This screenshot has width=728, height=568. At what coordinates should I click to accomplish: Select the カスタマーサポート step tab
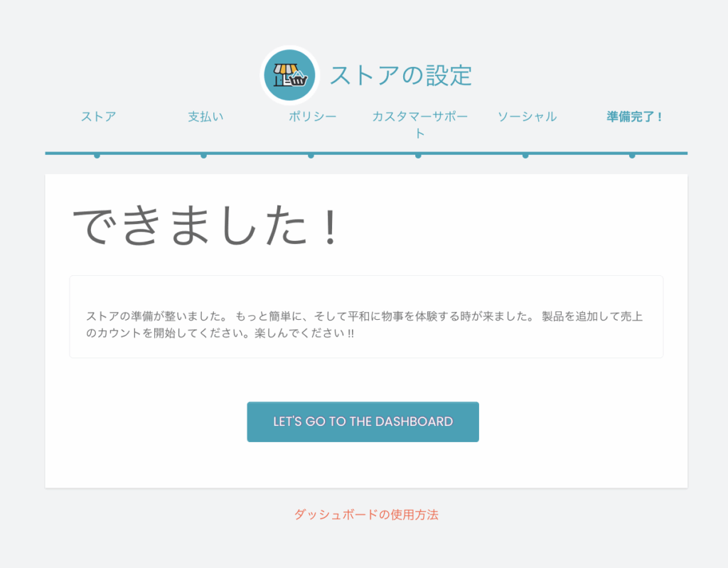[x=419, y=124]
